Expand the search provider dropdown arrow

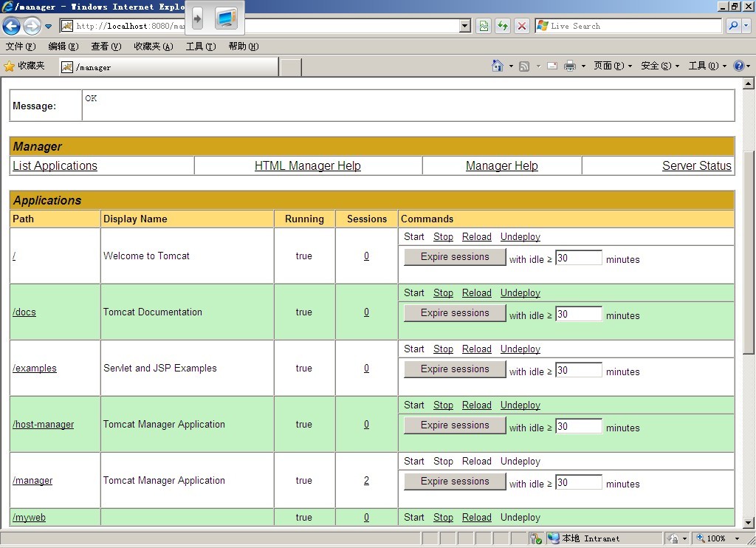point(746,26)
